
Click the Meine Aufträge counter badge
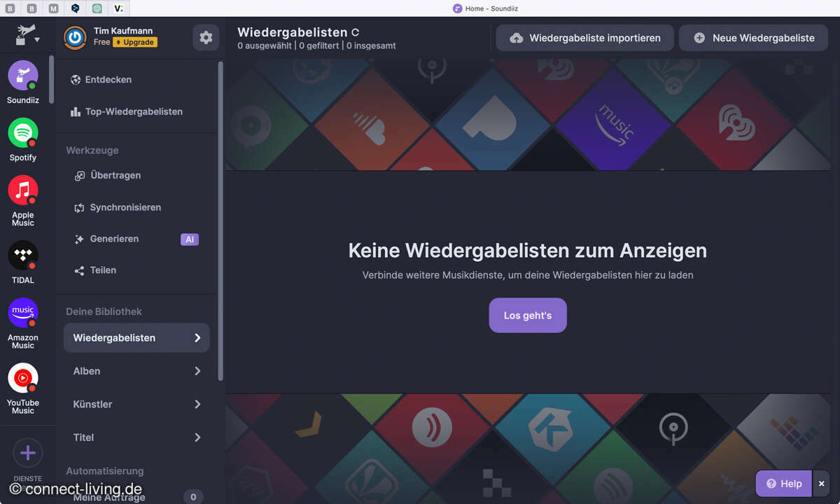tap(194, 497)
